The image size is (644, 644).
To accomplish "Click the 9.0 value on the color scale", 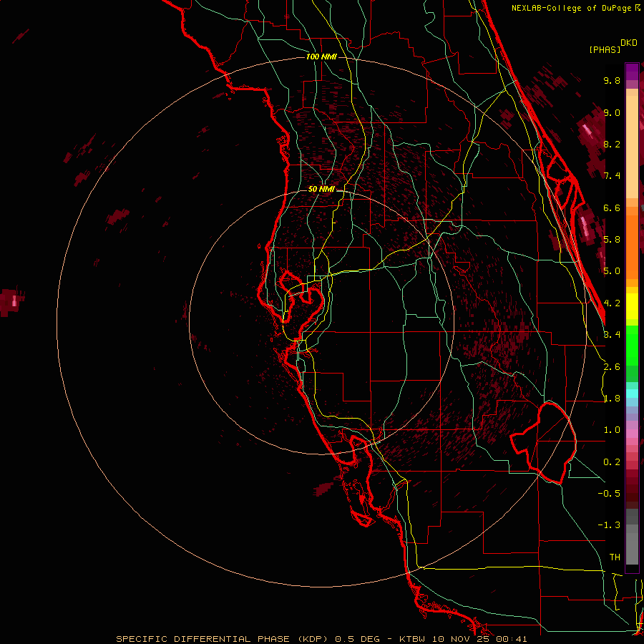I will pos(612,112).
